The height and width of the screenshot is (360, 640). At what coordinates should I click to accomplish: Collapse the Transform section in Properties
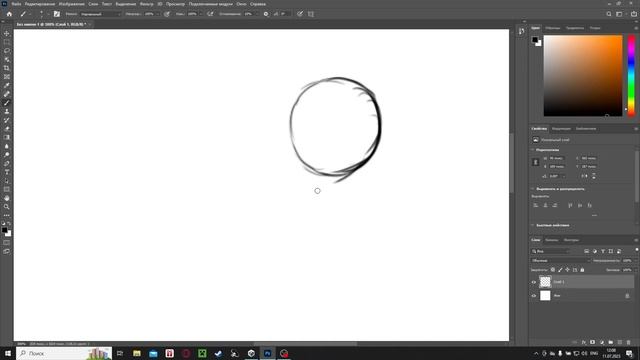pyautogui.click(x=533, y=150)
